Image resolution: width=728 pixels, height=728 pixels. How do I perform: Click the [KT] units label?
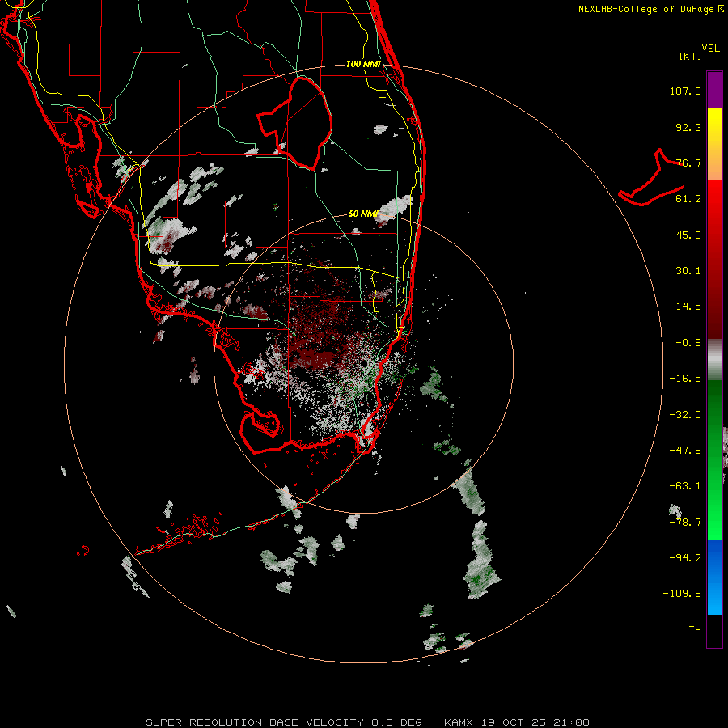(x=691, y=56)
